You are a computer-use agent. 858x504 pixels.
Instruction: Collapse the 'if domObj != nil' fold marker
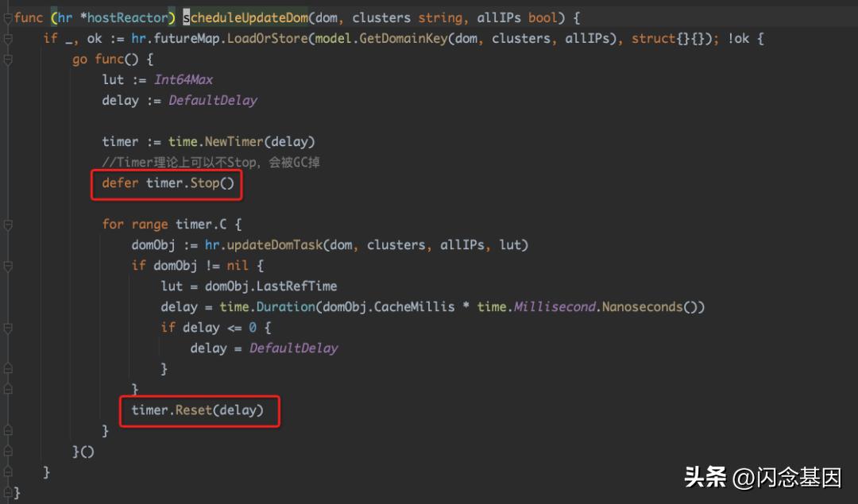(8, 266)
